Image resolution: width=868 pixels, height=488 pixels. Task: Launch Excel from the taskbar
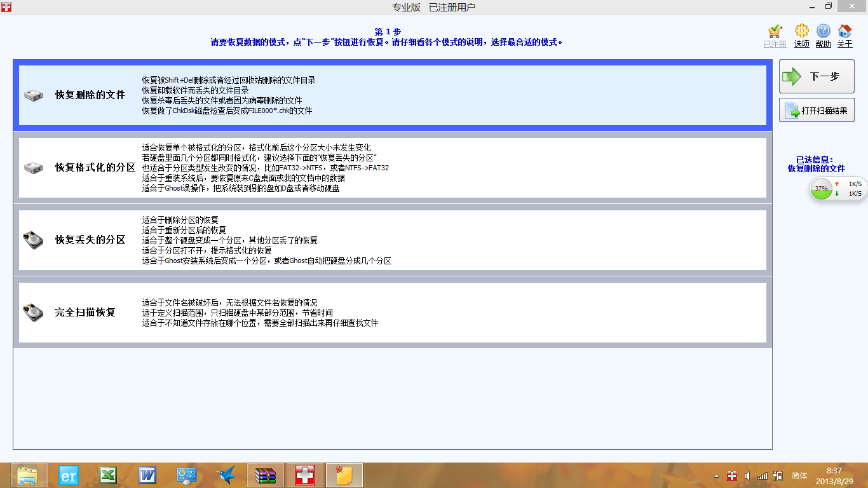tap(107, 475)
